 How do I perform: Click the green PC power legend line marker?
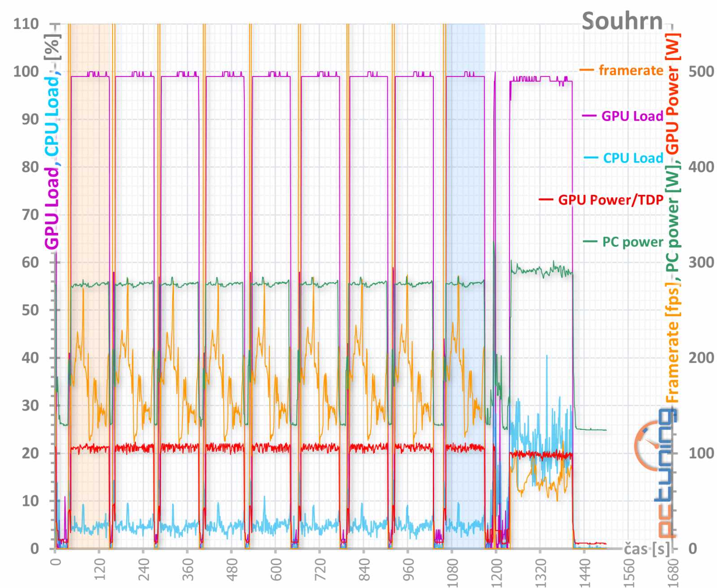590,242
